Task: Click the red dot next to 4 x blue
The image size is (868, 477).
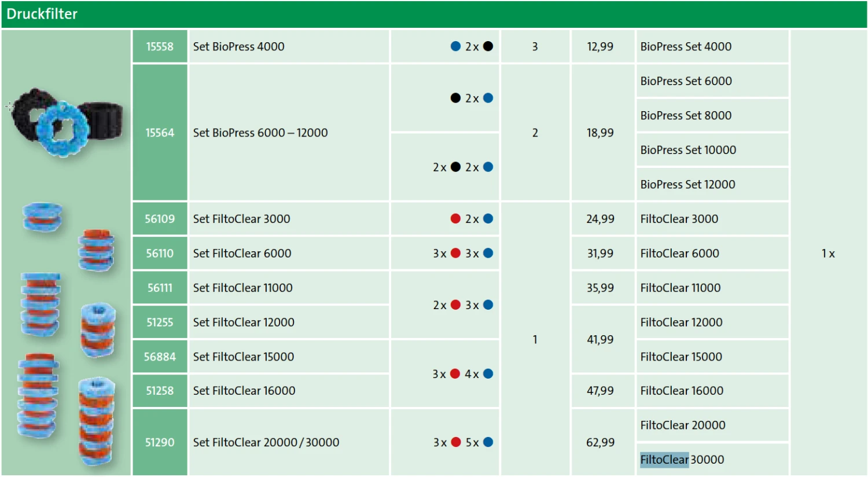Action: (455, 374)
